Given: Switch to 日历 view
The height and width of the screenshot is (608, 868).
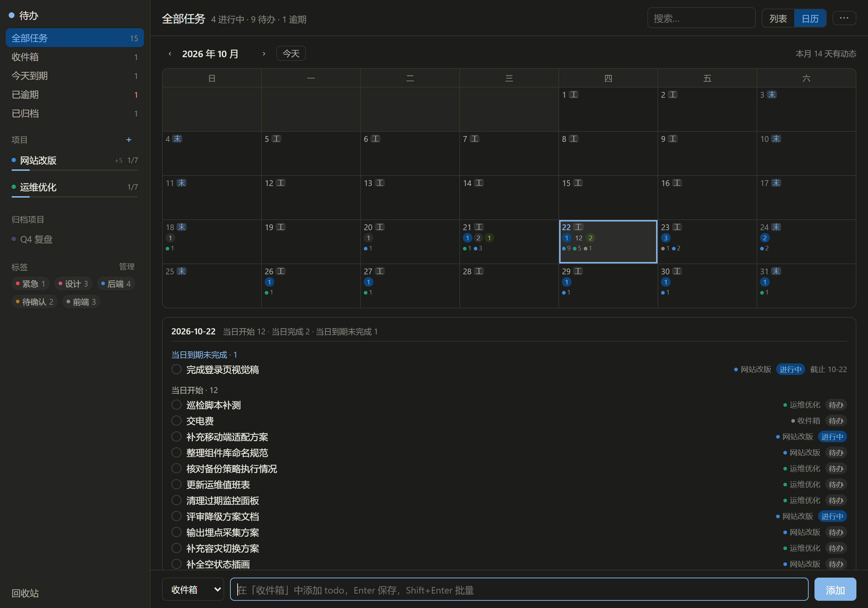Looking at the screenshot, I should [810, 18].
